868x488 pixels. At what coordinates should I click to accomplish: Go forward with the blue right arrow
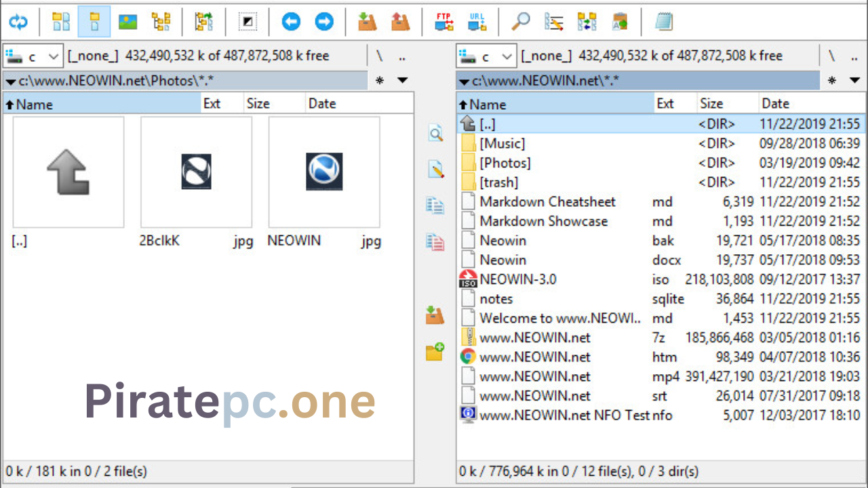pyautogui.click(x=324, y=22)
